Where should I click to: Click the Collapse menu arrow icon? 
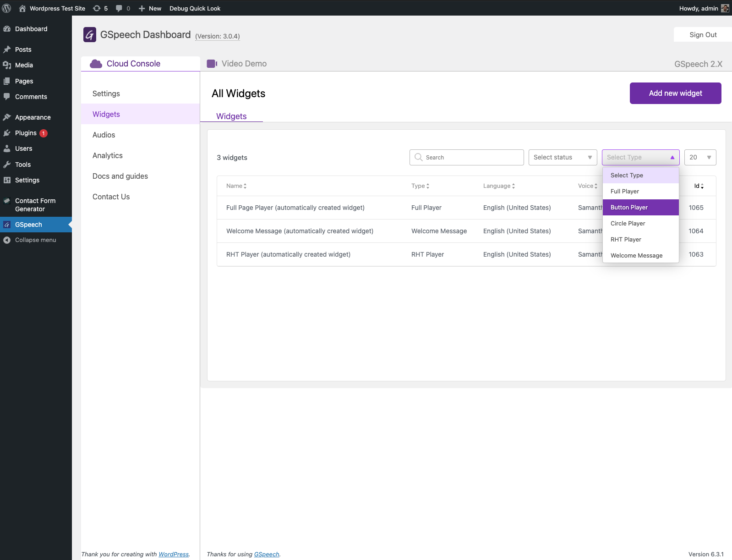(7, 240)
